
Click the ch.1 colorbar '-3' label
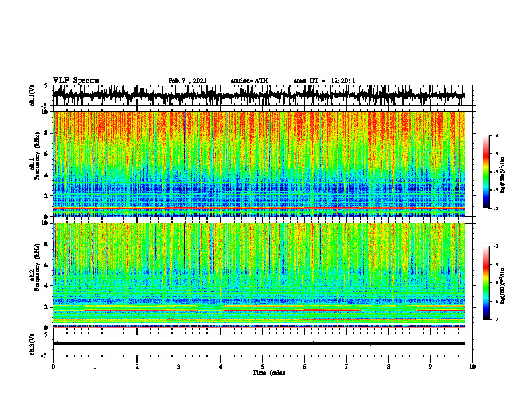(495, 135)
